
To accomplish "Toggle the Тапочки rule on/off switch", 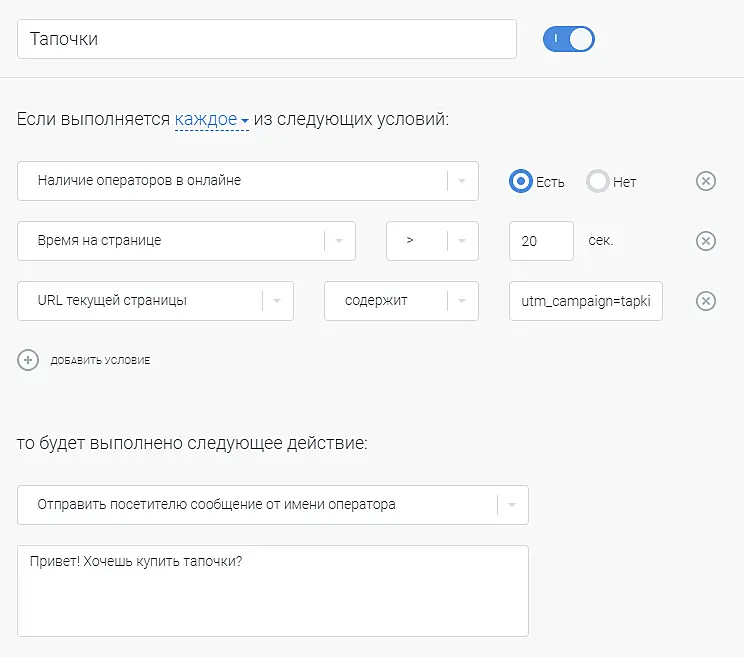I will coord(568,39).
